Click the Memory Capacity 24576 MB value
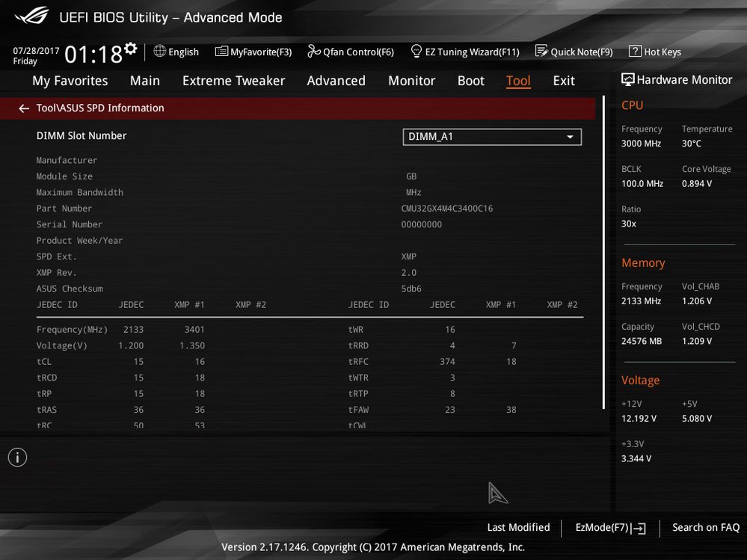The height and width of the screenshot is (560, 747). [642, 341]
